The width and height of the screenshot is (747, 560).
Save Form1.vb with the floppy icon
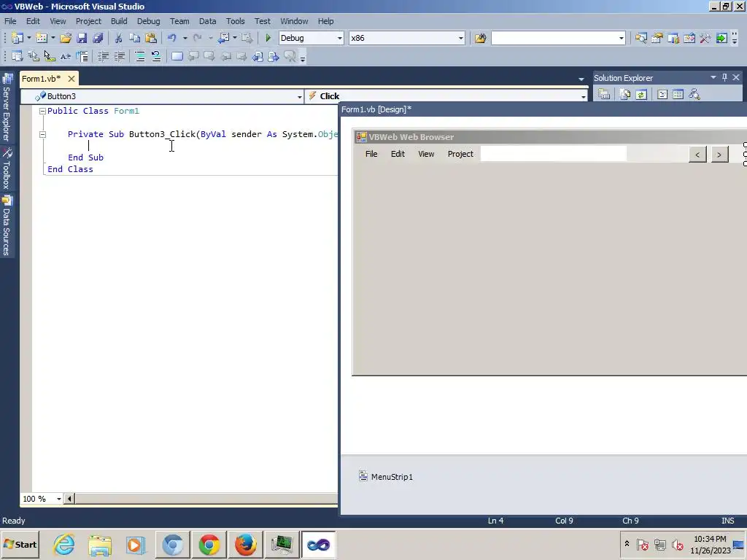82,38
